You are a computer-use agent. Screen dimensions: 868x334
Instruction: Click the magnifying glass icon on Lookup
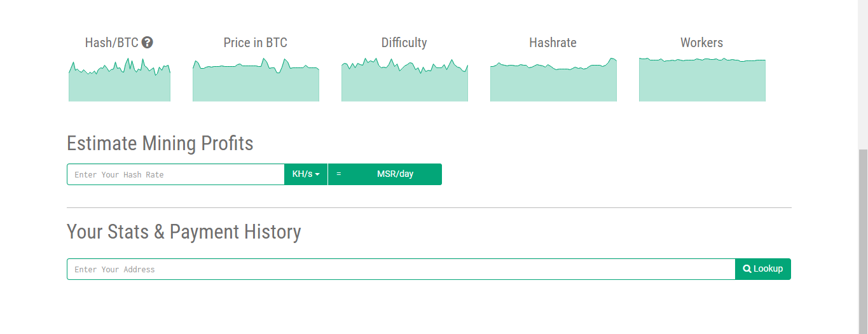[747, 269]
